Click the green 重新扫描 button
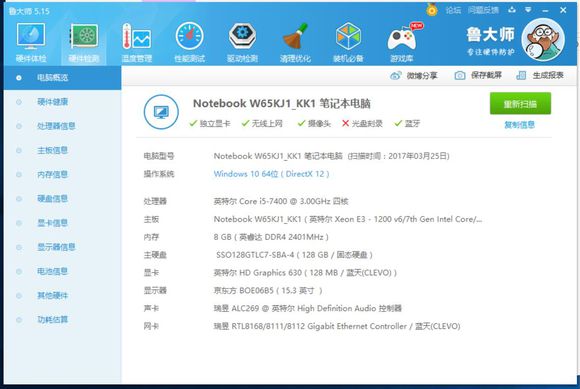Viewport: 580px width, 389px height. (520, 104)
